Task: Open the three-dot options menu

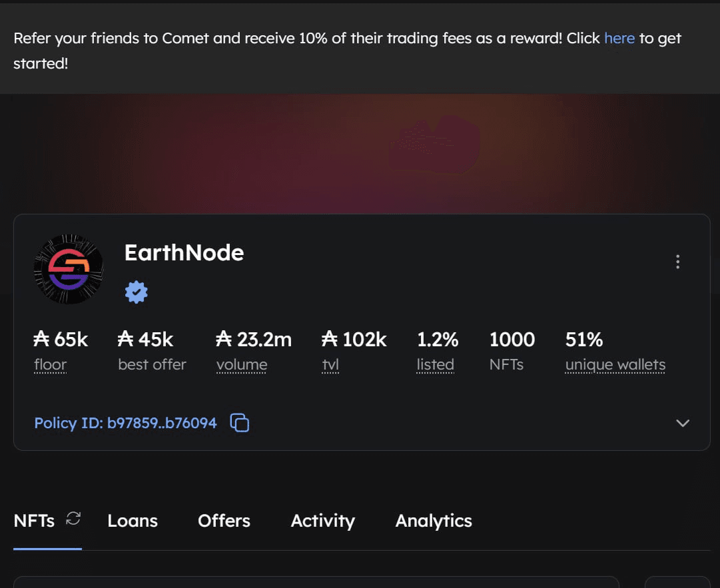Action: click(x=678, y=262)
